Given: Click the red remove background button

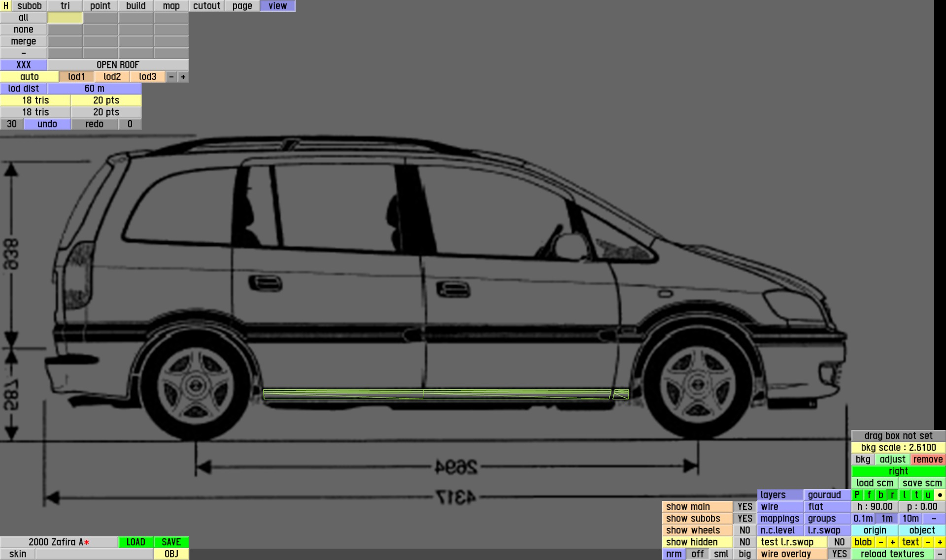Looking at the screenshot, I should tap(927, 460).
